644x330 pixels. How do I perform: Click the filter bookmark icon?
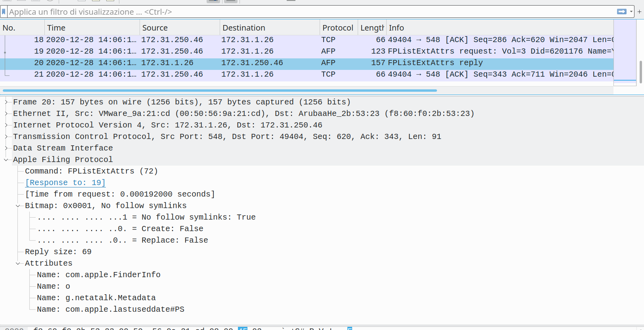coord(4,12)
